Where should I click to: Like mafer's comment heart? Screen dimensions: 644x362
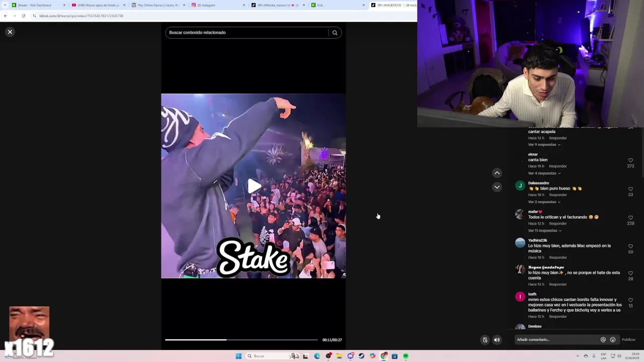coord(630,218)
